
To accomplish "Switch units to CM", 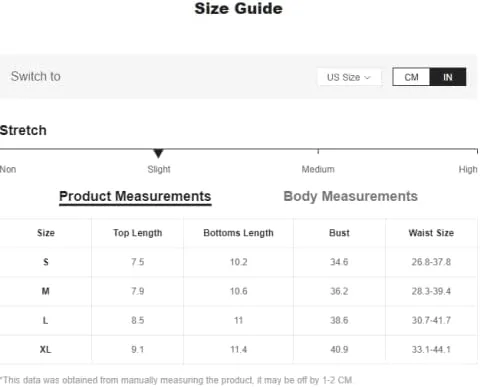I will coord(411,77).
